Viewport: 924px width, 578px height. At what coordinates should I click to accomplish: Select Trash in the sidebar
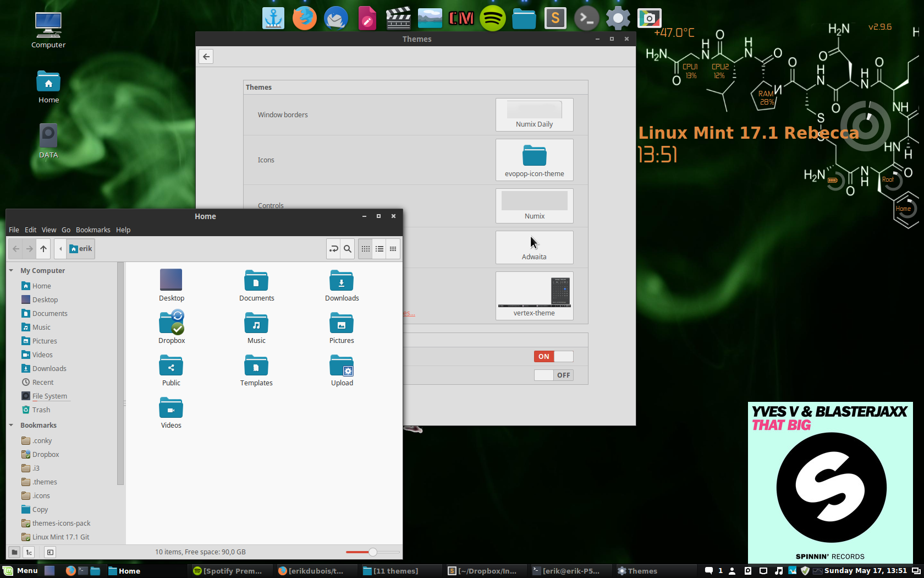coord(36,410)
